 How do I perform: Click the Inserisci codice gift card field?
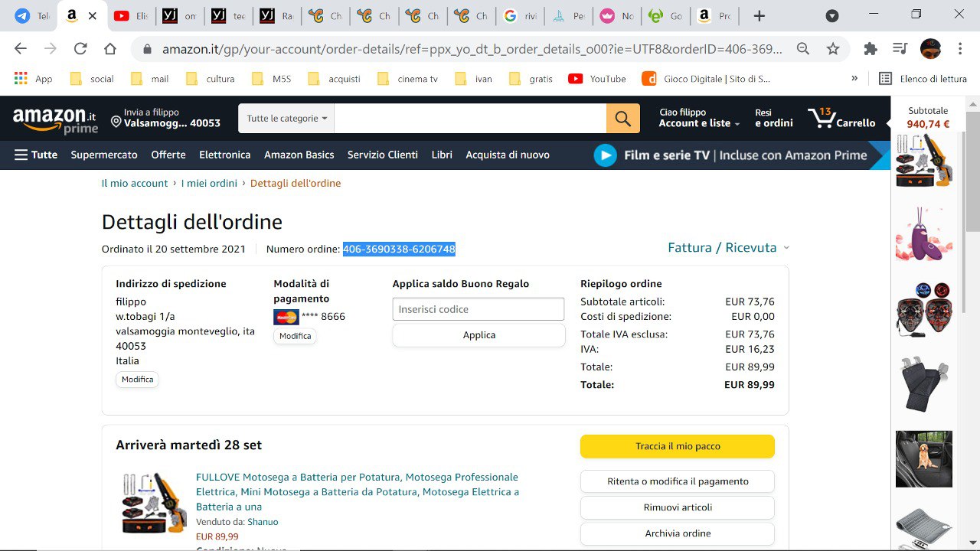click(478, 309)
